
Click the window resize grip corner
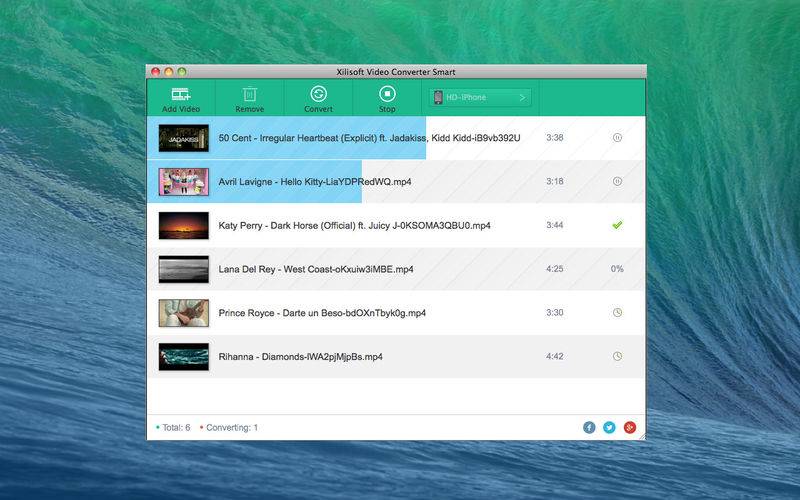[x=642, y=436]
